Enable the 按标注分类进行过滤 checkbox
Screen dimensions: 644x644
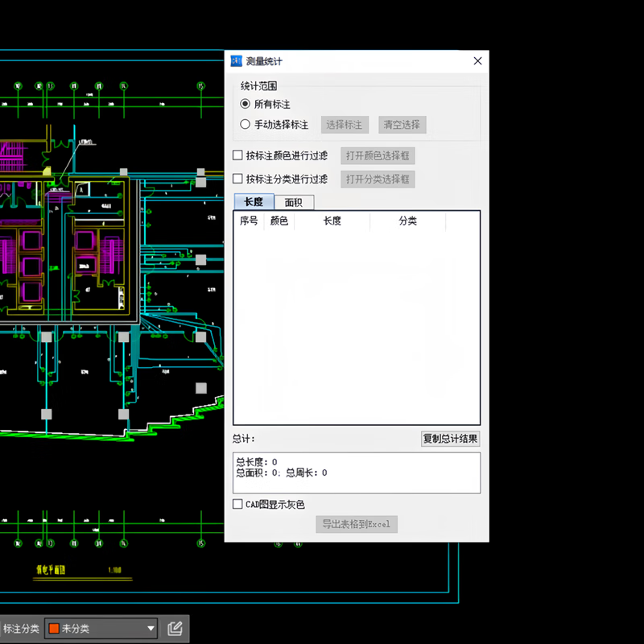tap(237, 179)
